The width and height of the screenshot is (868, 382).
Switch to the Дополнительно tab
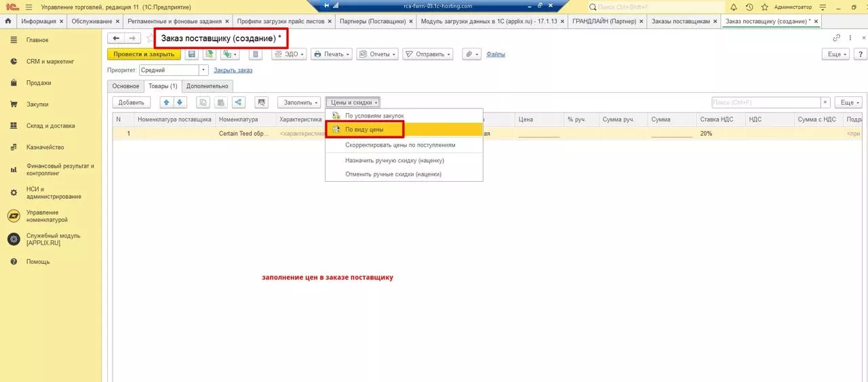click(x=208, y=86)
